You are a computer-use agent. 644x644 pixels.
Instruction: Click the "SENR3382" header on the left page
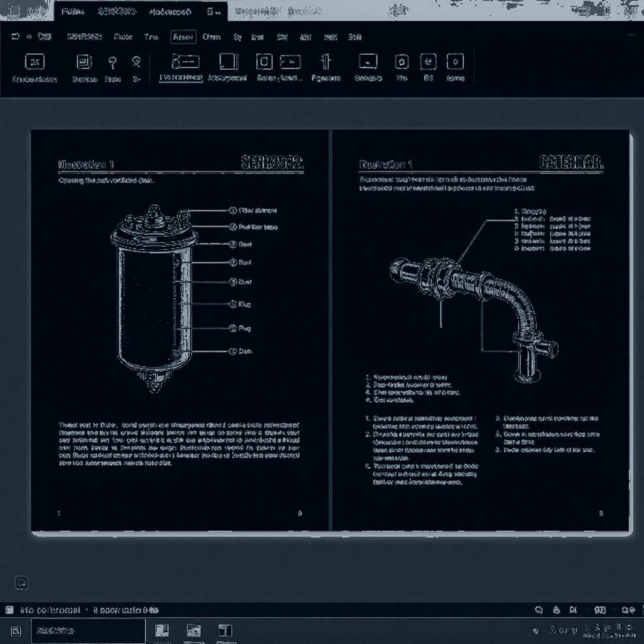tap(272, 162)
